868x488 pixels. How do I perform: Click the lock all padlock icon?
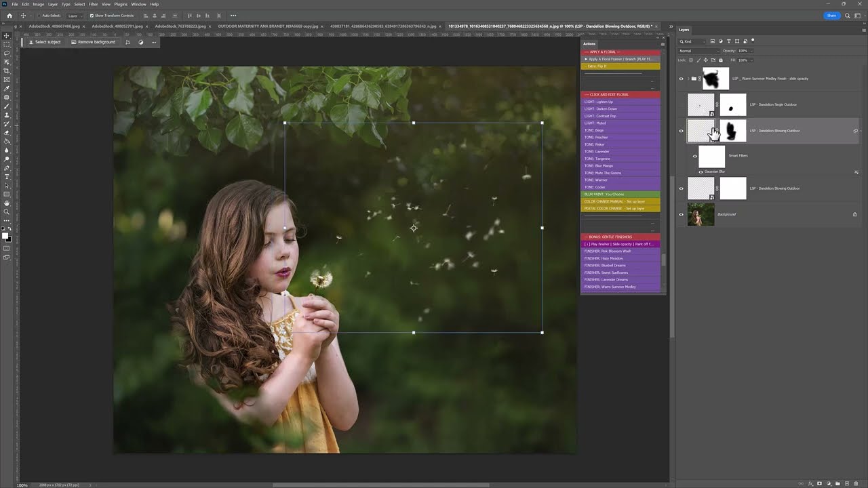click(x=720, y=60)
